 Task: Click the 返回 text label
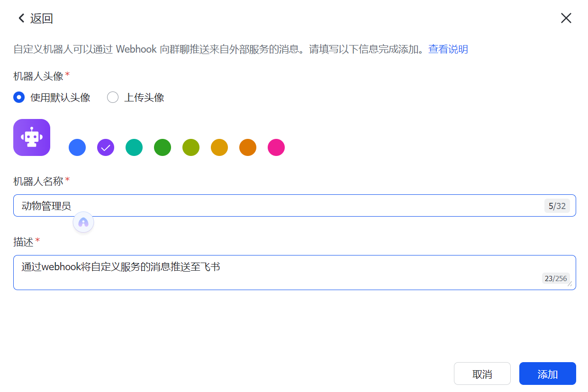pos(42,18)
